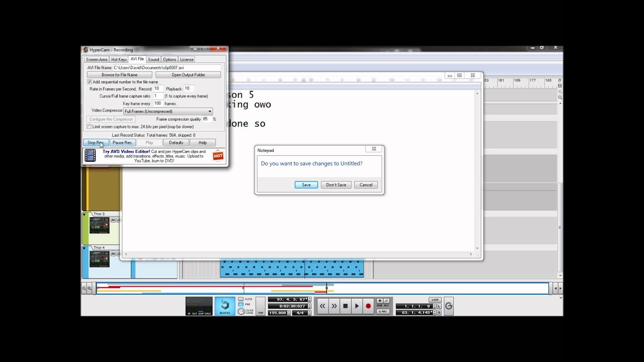
Task: Stop playback with the transport Stop button
Action: tap(346, 306)
